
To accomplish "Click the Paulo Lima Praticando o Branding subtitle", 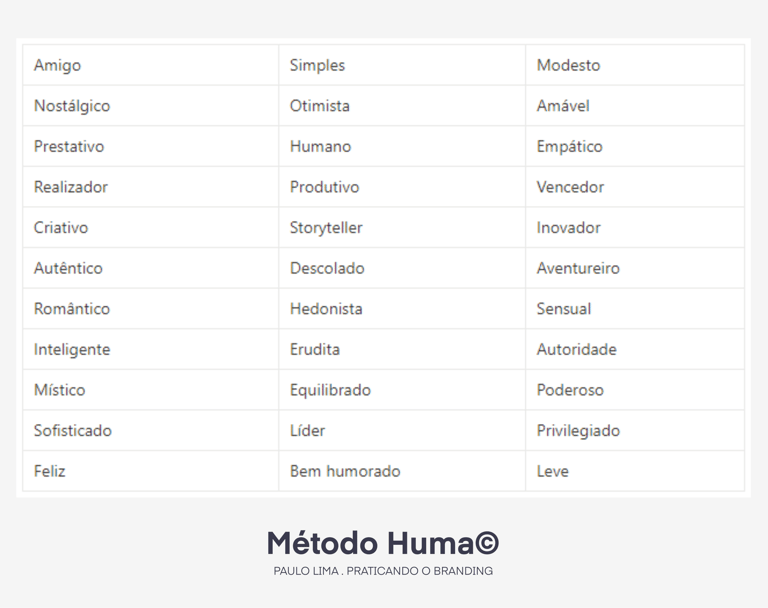I will pos(383,571).
